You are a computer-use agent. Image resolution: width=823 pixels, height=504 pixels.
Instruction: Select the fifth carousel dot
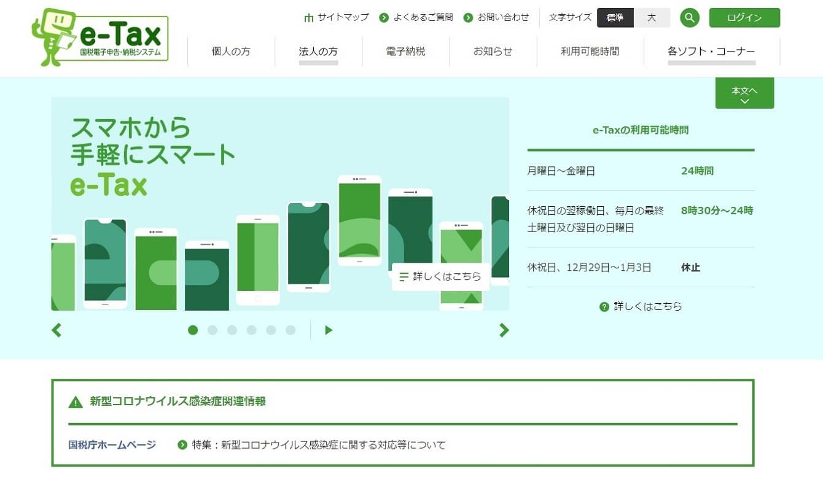[x=271, y=330]
